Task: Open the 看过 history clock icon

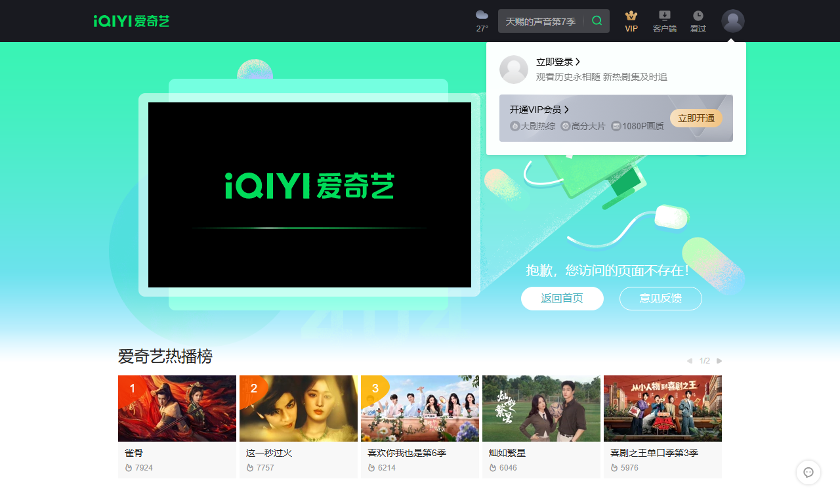Action: coord(698,16)
